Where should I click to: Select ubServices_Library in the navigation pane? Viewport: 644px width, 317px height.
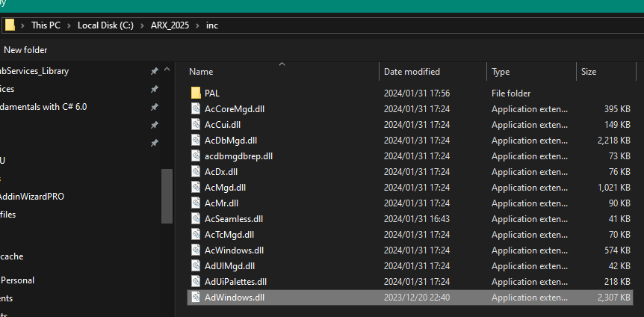(34, 71)
